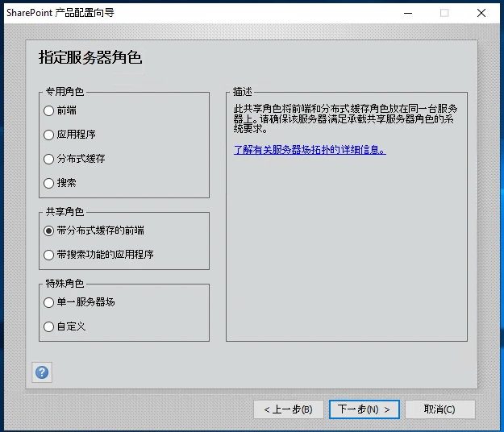Go back with 上一步(B) button

(x=289, y=409)
